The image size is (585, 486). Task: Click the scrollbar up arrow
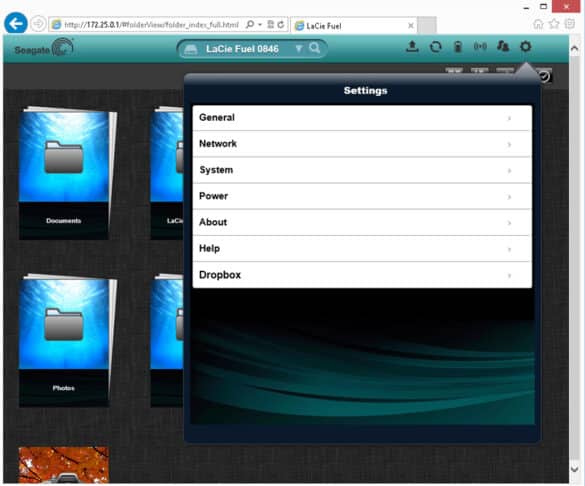click(x=574, y=48)
